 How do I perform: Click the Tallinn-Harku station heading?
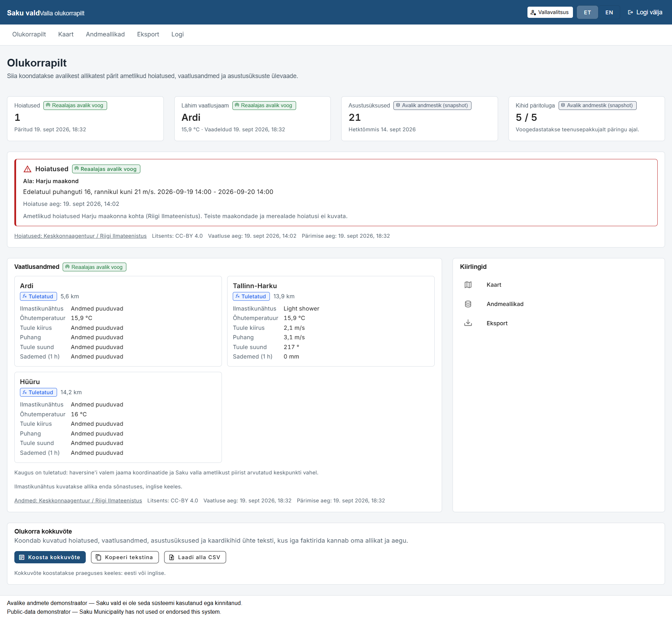click(255, 286)
